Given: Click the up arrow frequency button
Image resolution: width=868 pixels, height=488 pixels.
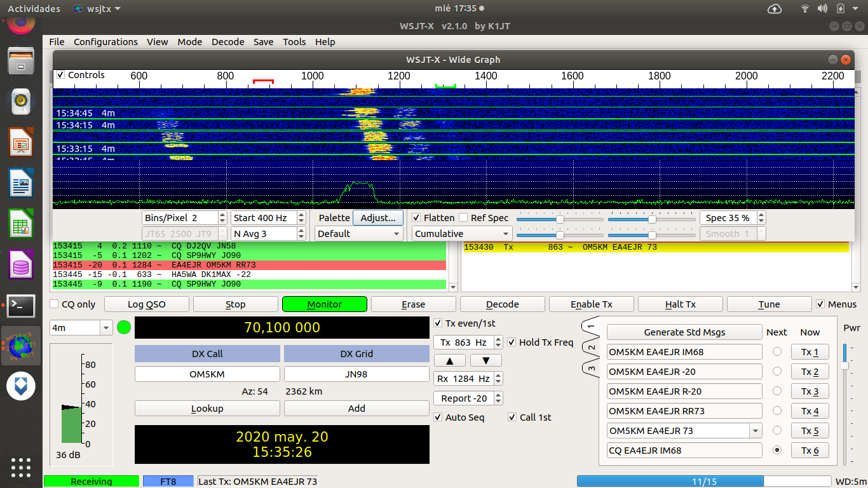Looking at the screenshot, I should tap(450, 360).
